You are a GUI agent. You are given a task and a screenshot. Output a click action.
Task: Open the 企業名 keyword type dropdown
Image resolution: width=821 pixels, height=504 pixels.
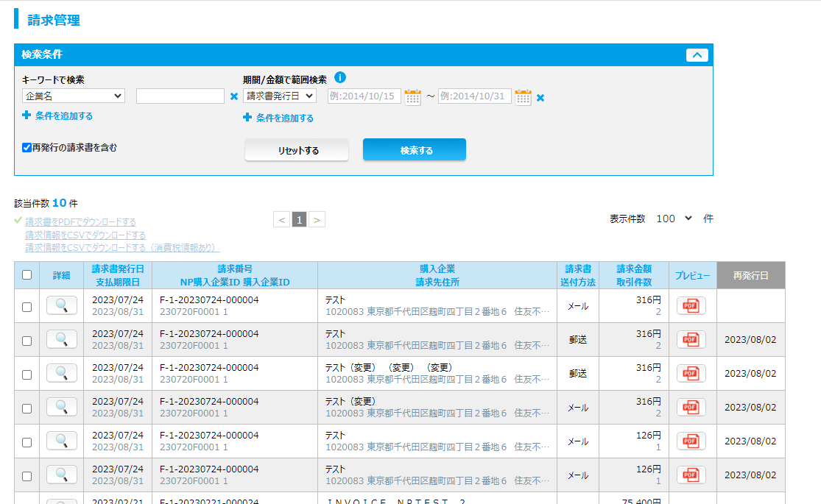pyautogui.click(x=74, y=96)
